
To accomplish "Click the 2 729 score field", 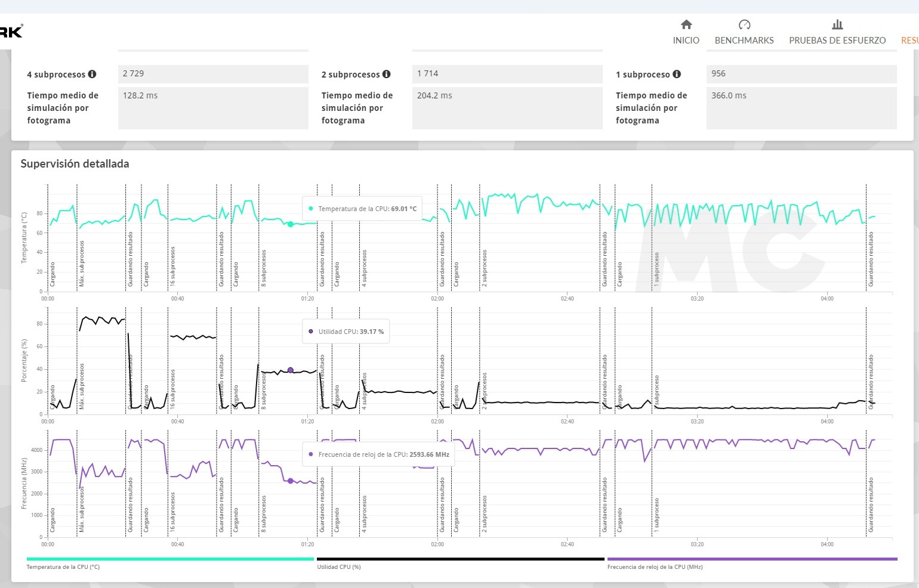I will (213, 74).
